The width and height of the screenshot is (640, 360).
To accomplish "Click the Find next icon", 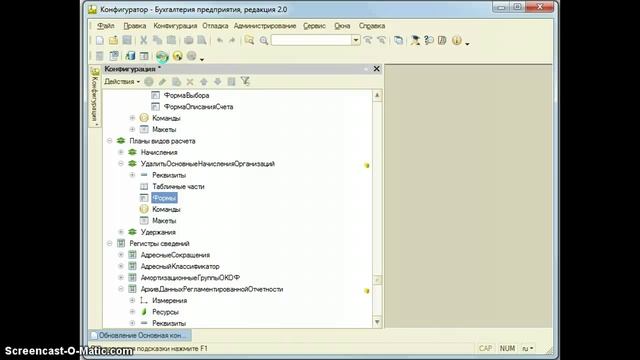I will tap(368, 40).
